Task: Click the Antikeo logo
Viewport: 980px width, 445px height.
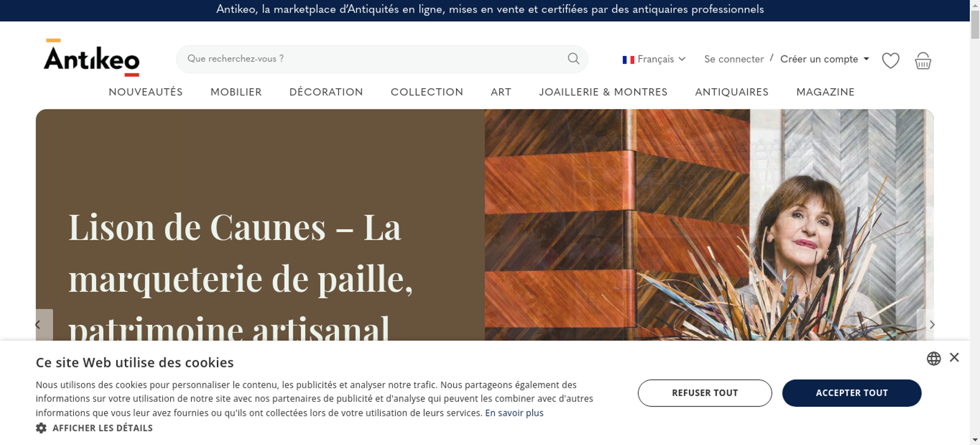Action: [x=92, y=58]
